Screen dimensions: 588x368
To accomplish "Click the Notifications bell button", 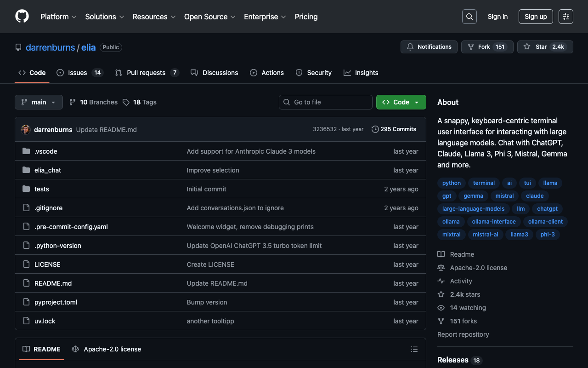I will pos(429,47).
